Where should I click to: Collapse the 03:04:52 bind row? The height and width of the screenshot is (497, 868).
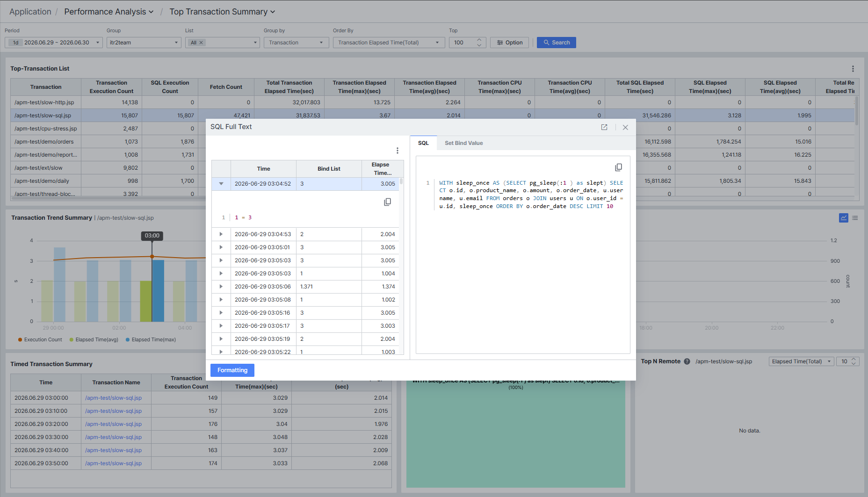(221, 184)
